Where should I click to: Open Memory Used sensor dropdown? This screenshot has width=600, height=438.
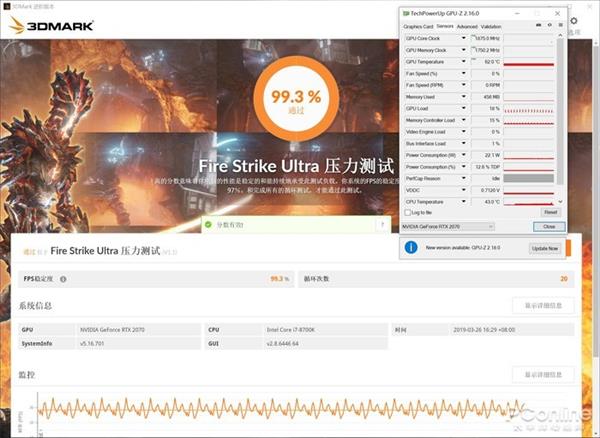tap(463, 97)
